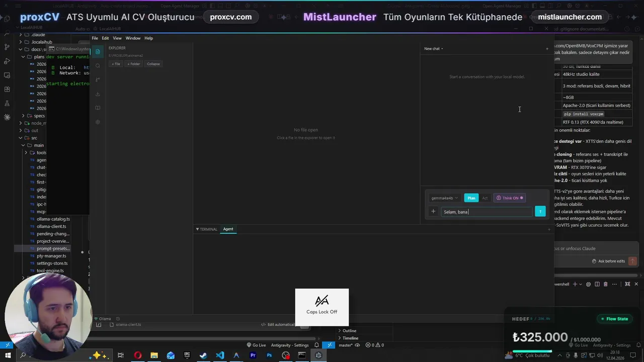Screen dimensions: 644x362
Task: Open the settings gear in LocalAIHub sidebar
Action: point(98,122)
